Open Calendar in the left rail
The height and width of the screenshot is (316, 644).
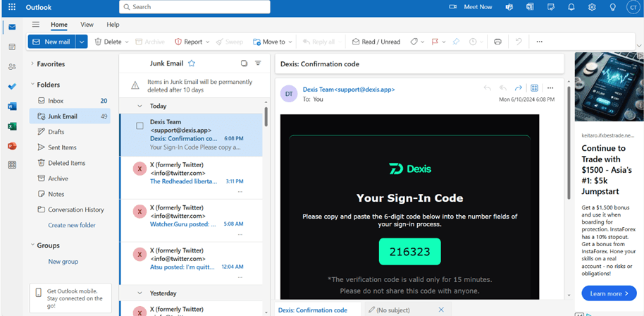pos(12,47)
